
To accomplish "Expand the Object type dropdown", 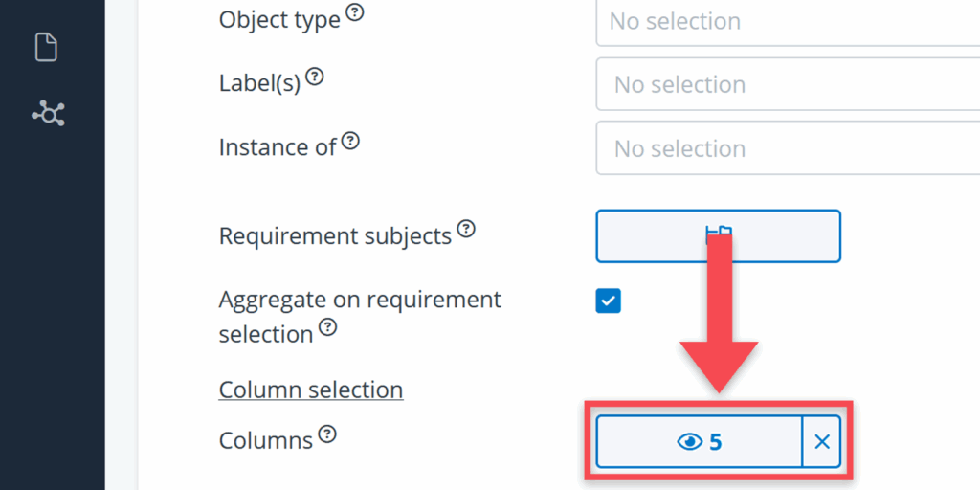I will click(787, 21).
